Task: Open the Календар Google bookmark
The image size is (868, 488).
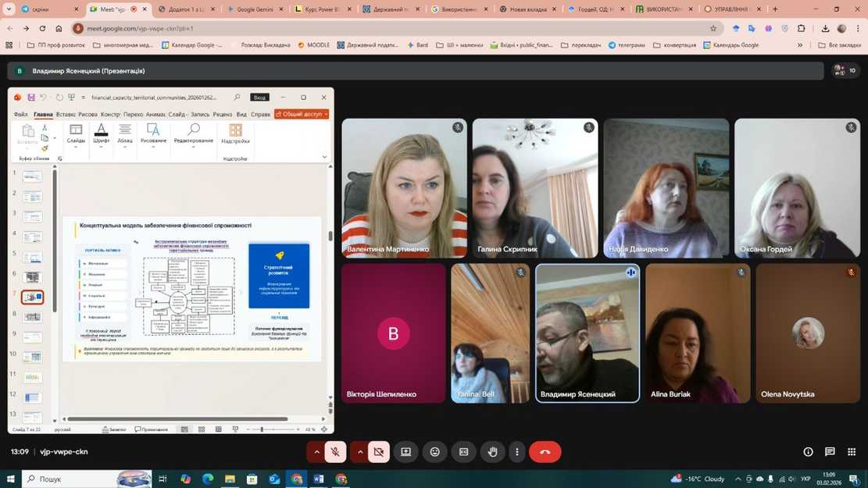Action: point(192,45)
